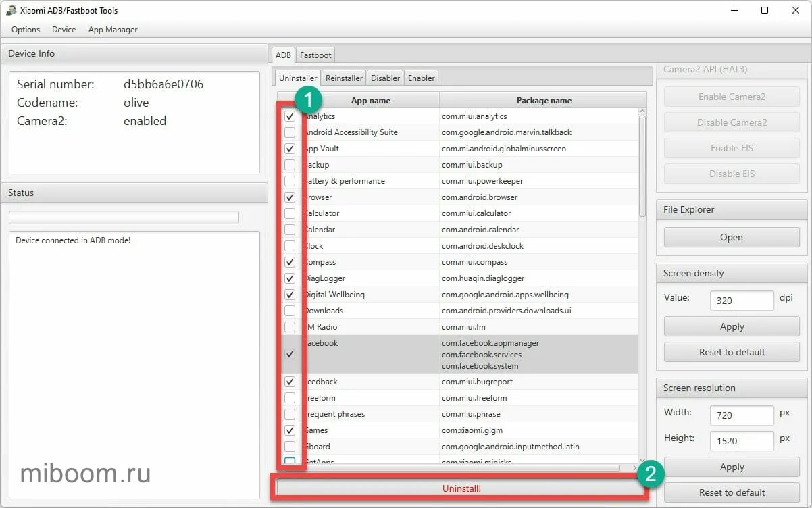Click the Height field showing 1520
The width and height of the screenshot is (812, 508).
tap(742, 441)
